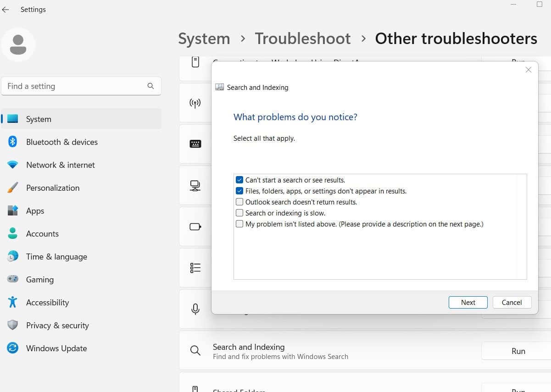Click the Bluetooth icon in sidebar
Image resolution: width=551 pixels, height=392 pixels.
[13, 142]
